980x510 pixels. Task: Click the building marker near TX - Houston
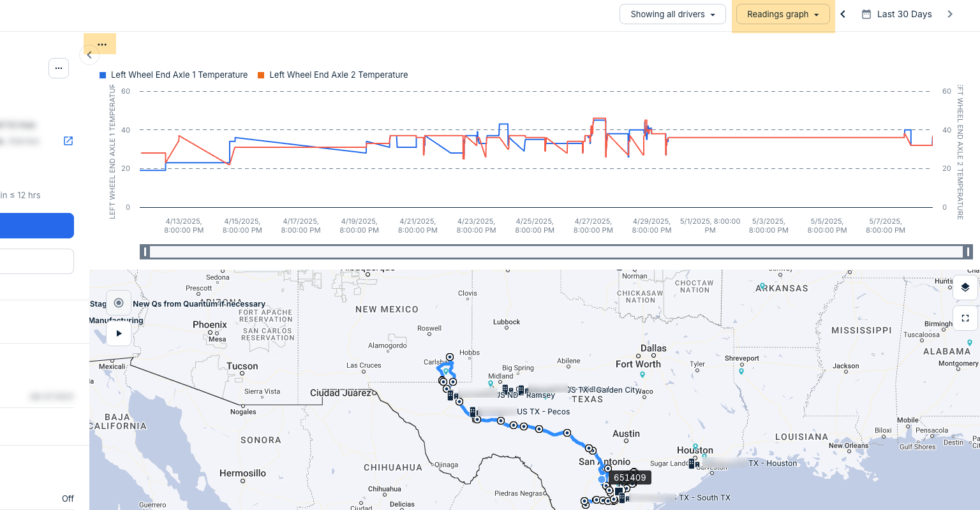click(x=692, y=463)
